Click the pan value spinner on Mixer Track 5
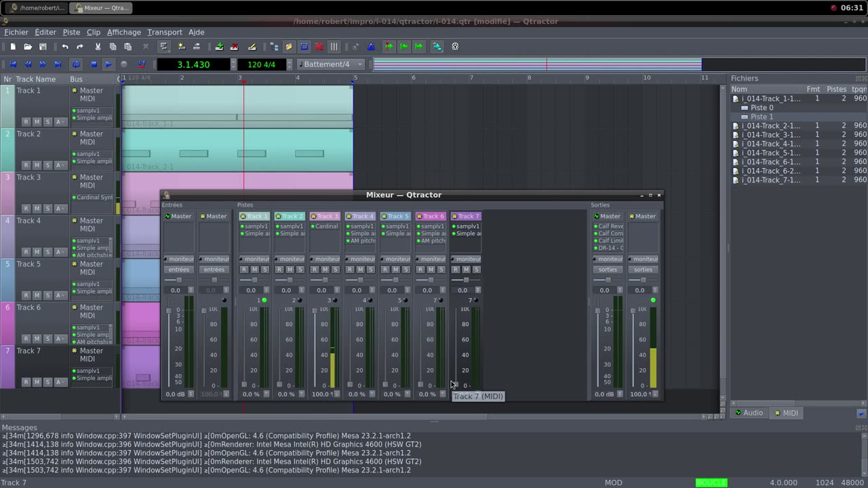The height and width of the screenshot is (488, 868). pyautogui.click(x=395, y=290)
